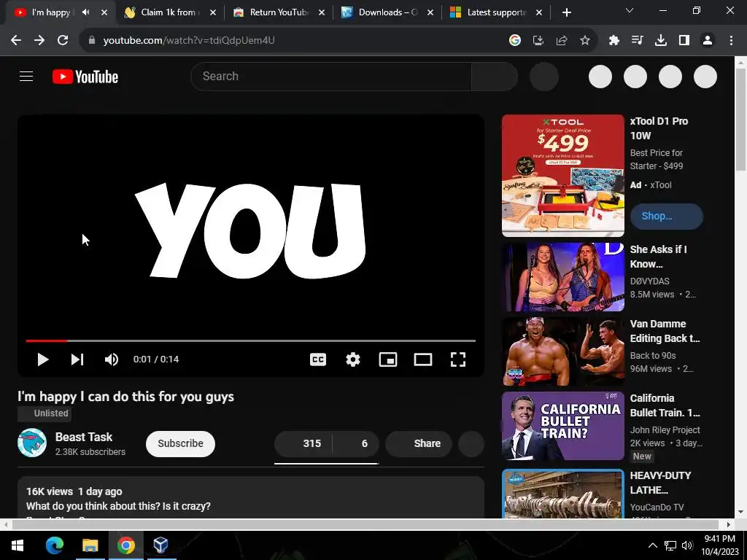The image size is (747, 560).
Task: Click the horizontal page scrollbar
Action: [366, 525]
